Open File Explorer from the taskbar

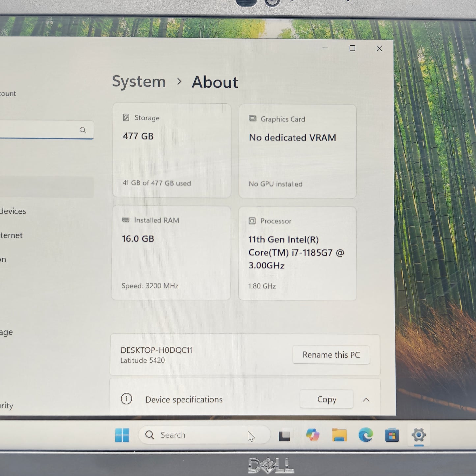click(339, 435)
